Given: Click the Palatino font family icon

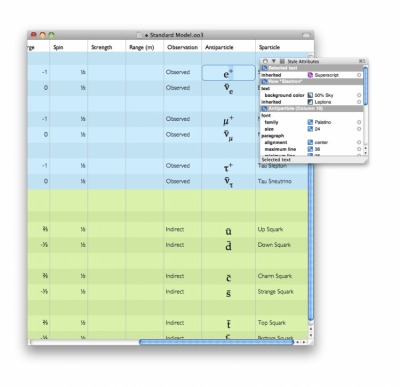Looking at the screenshot, I should point(310,122).
